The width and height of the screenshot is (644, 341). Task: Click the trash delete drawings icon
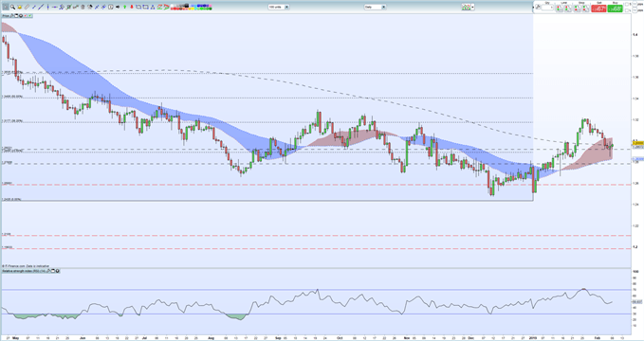point(83,7)
